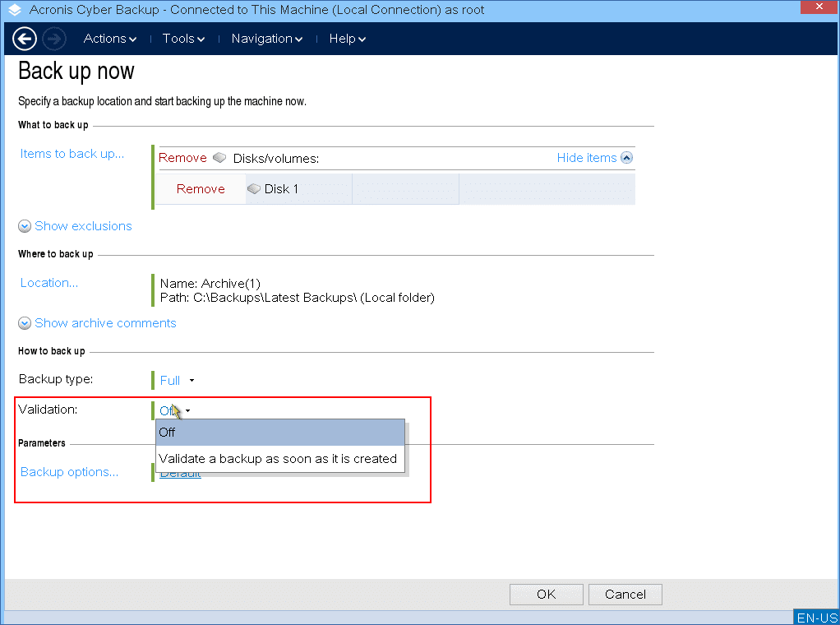This screenshot has width=840, height=625.
Task: Open the Tools menu
Action: click(x=184, y=39)
